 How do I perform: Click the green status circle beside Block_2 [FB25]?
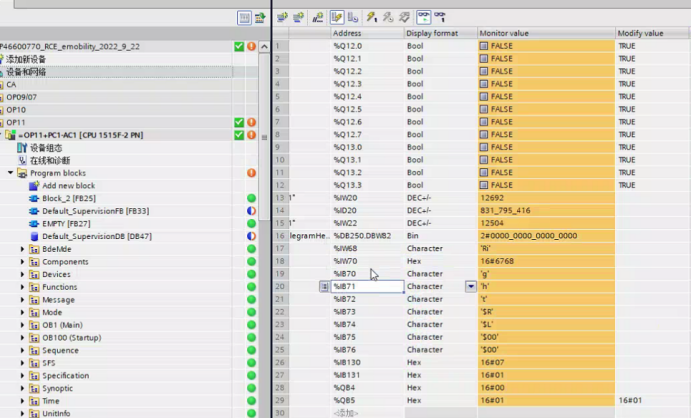[x=252, y=198]
